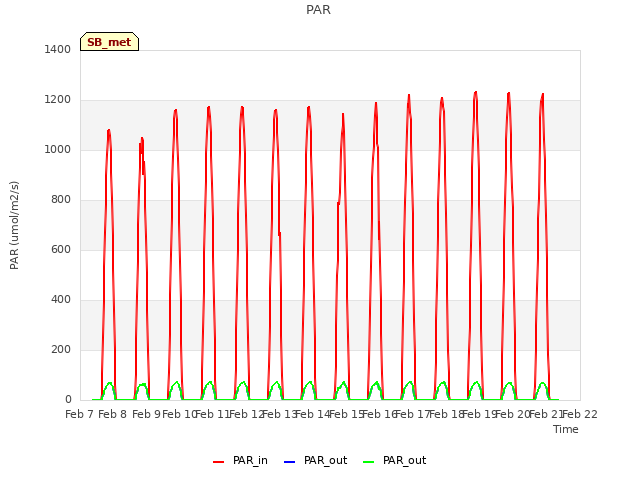This screenshot has width=640, height=480.
Task: Click the Feb 7 x-axis label
Action: tap(80, 414)
